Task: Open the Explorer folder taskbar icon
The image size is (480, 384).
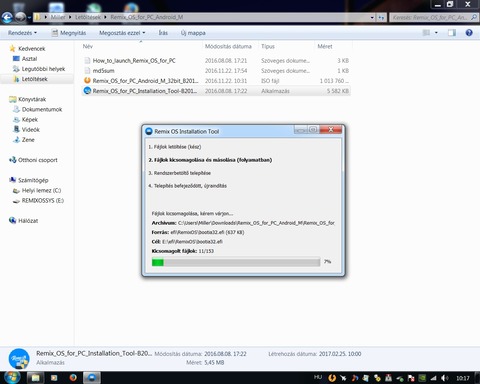Action: click(35, 378)
